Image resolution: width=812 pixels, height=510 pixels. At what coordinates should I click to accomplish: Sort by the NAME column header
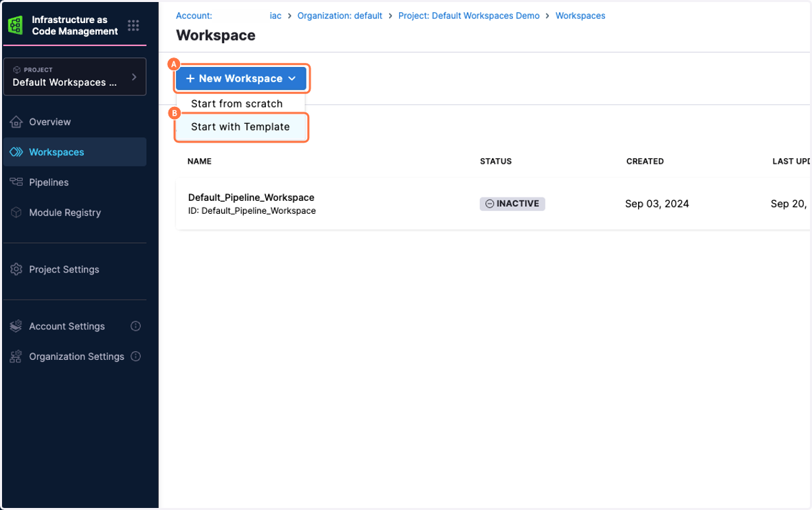pyautogui.click(x=200, y=162)
